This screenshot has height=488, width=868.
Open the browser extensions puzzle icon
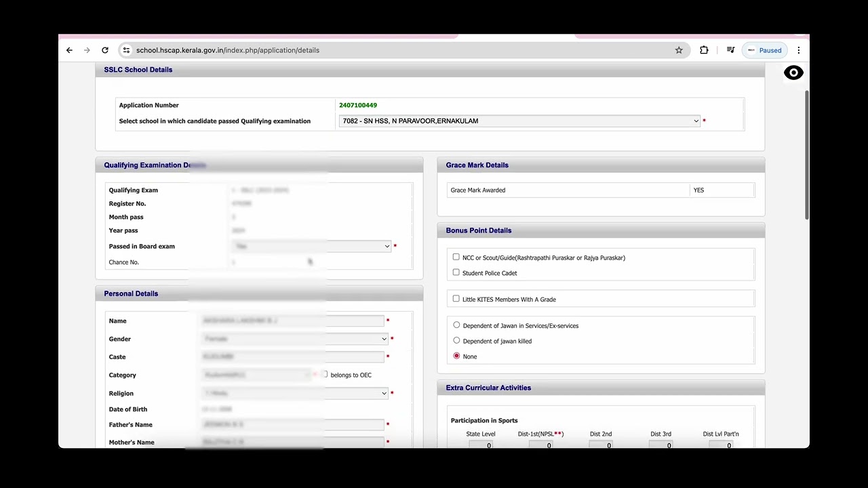[x=704, y=50]
